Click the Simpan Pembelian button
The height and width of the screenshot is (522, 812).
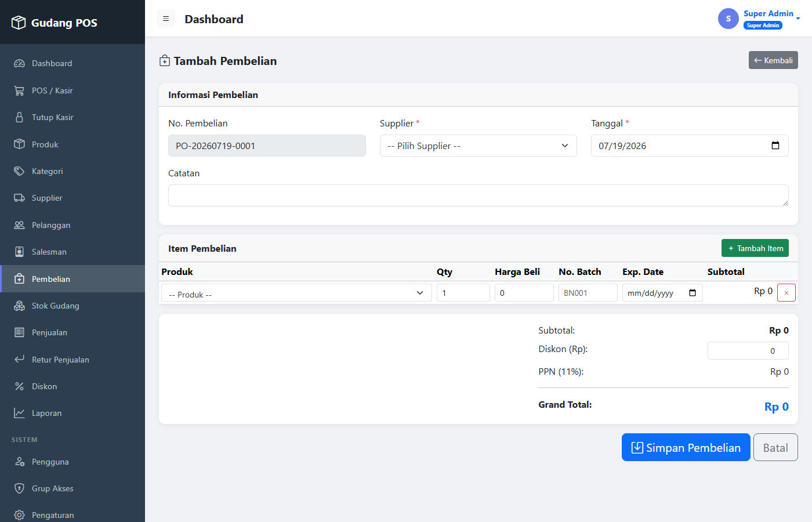(x=686, y=447)
